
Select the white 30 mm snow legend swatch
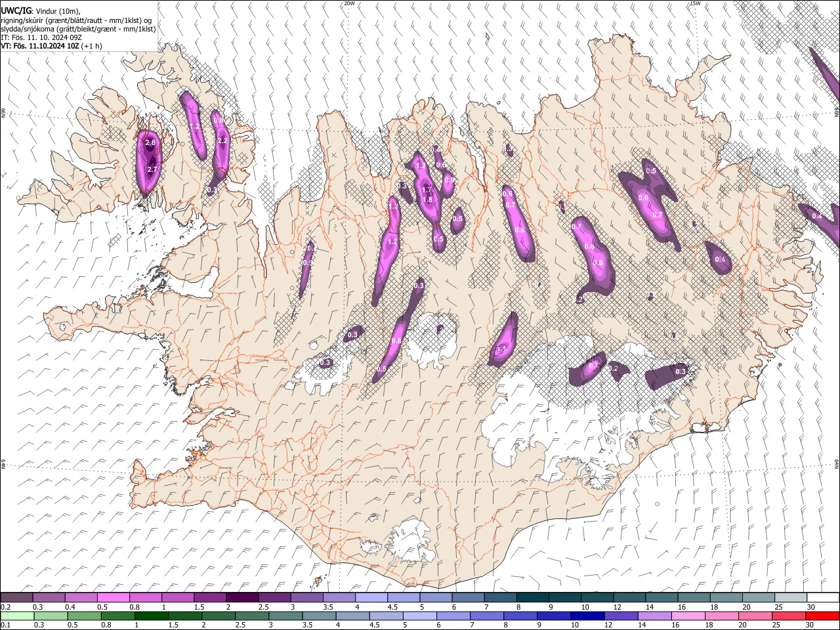point(823,598)
